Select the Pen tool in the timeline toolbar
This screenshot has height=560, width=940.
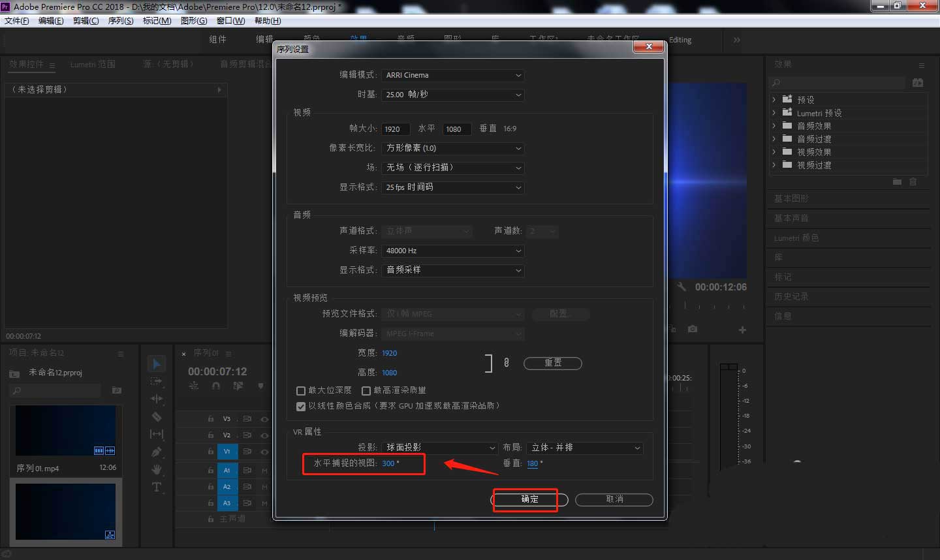point(157,451)
